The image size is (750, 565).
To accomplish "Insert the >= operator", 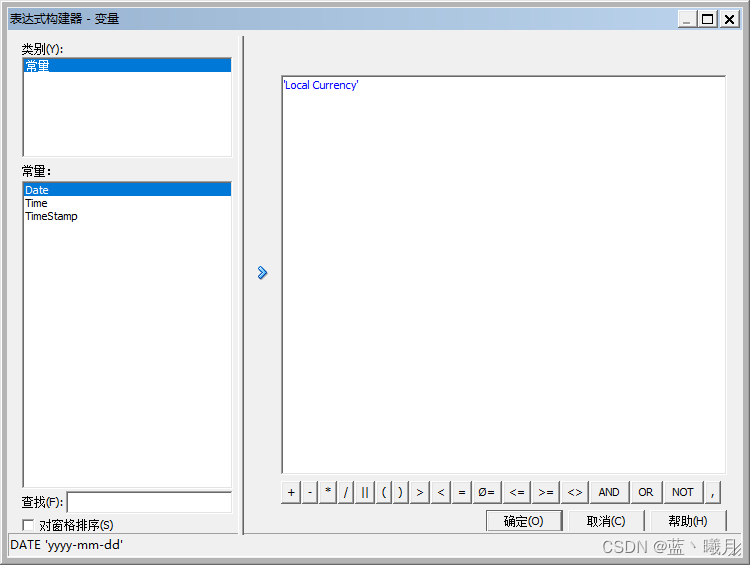I will [546, 492].
